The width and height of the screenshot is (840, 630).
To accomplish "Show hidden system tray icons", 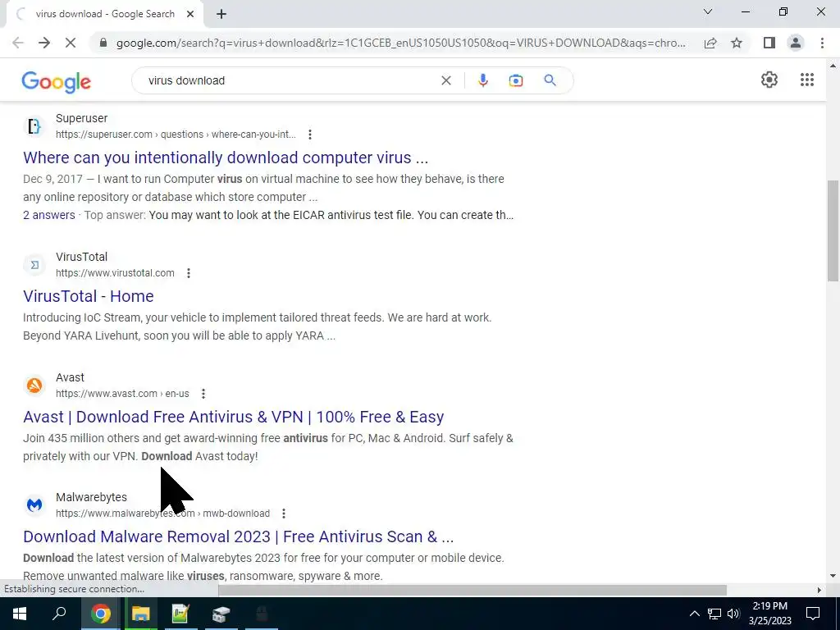I will point(694,614).
